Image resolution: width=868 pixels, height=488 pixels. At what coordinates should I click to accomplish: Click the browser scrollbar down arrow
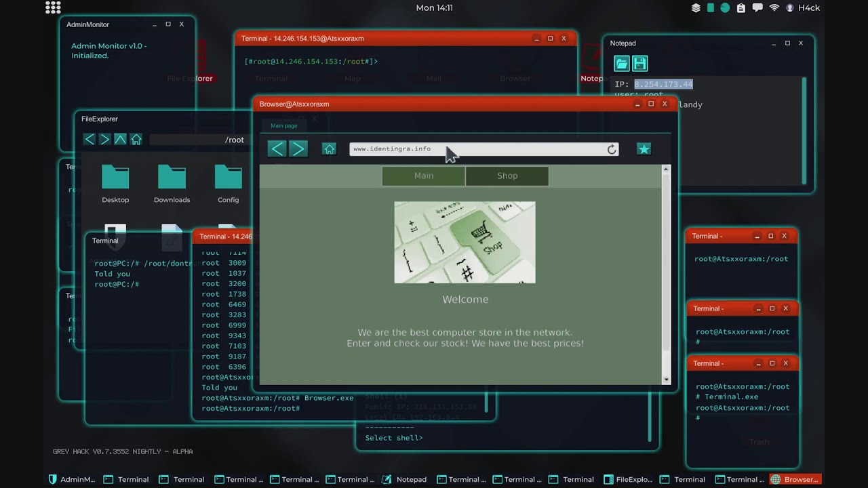click(x=666, y=380)
